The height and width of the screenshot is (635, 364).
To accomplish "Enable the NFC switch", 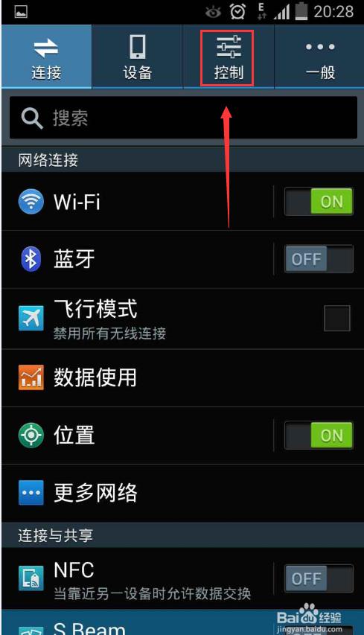I will click(319, 578).
